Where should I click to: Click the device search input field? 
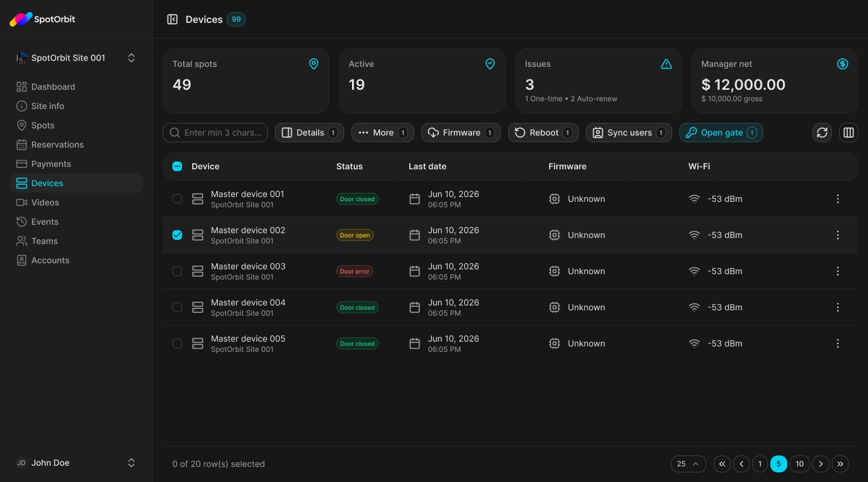pos(215,133)
